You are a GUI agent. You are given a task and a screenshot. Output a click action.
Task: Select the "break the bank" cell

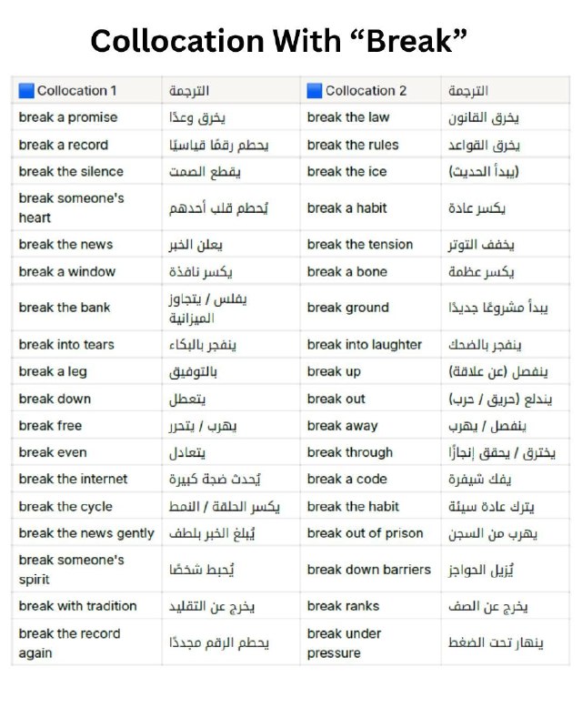[x=86, y=308]
